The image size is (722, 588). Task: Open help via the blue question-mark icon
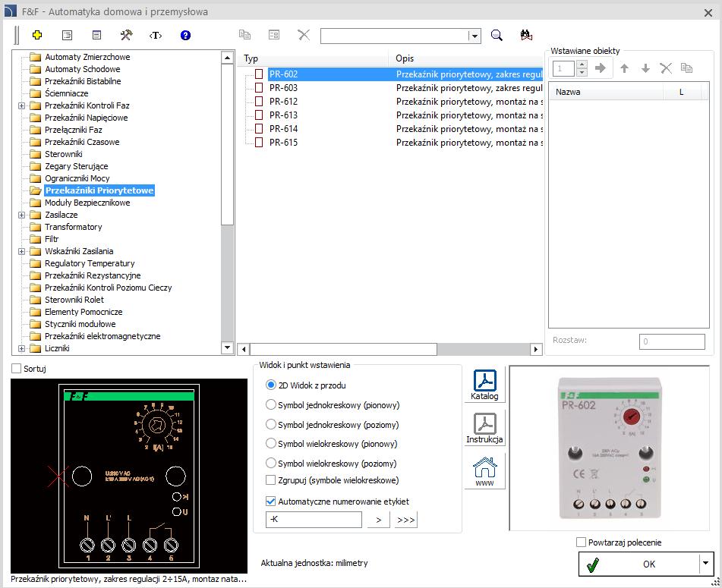pyautogui.click(x=185, y=35)
